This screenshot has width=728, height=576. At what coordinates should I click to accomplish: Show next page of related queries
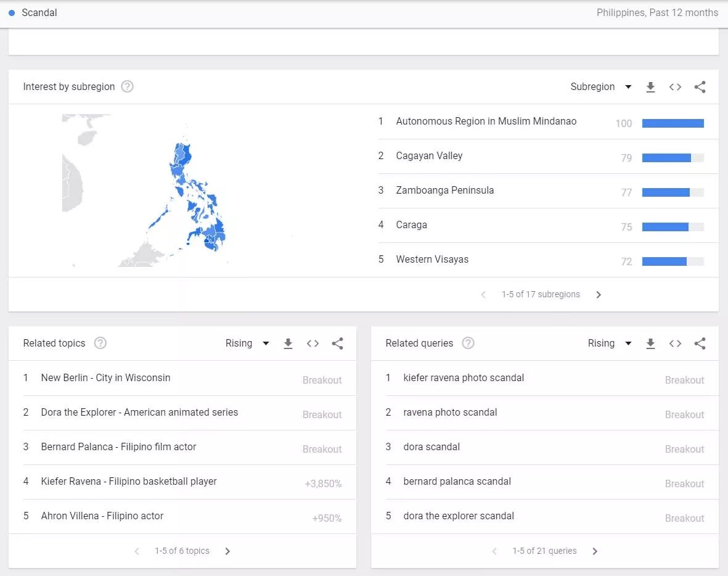tap(595, 551)
